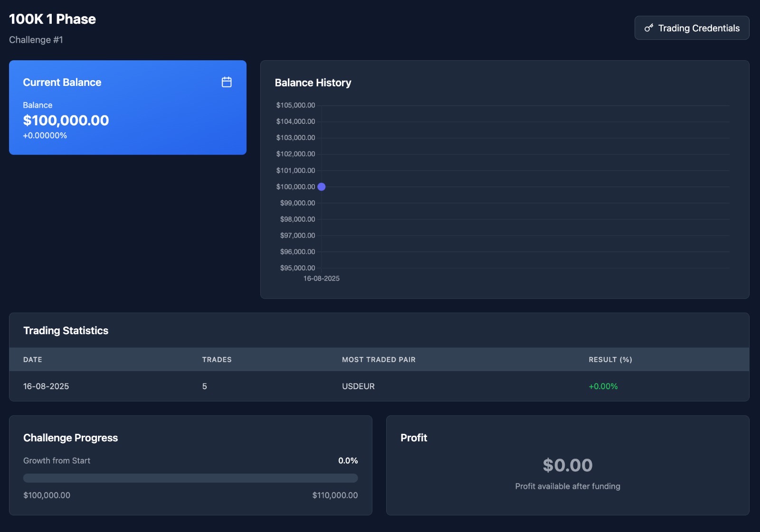The height and width of the screenshot is (532, 760).
Task: Click the Trading Statistics header
Action: [66, 330]
